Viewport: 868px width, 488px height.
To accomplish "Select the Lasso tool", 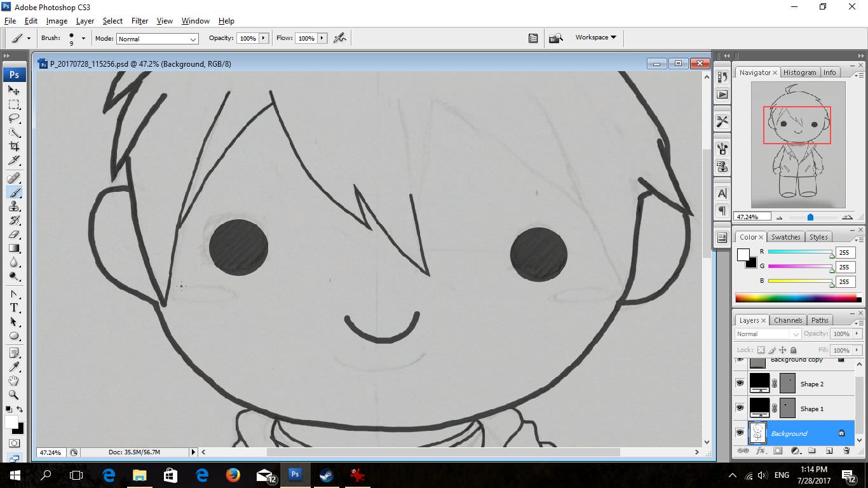I will [14, 118].
